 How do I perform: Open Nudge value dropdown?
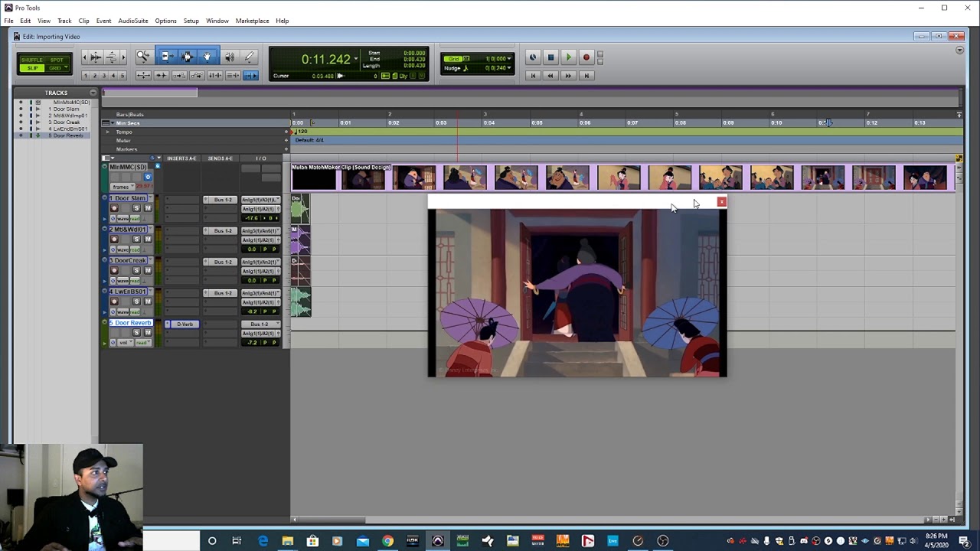(509, 68)
